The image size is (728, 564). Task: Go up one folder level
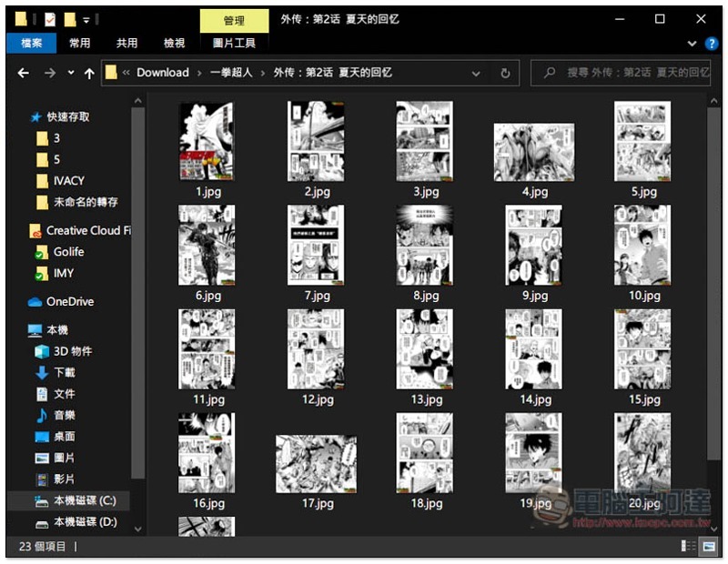[89, 73]
